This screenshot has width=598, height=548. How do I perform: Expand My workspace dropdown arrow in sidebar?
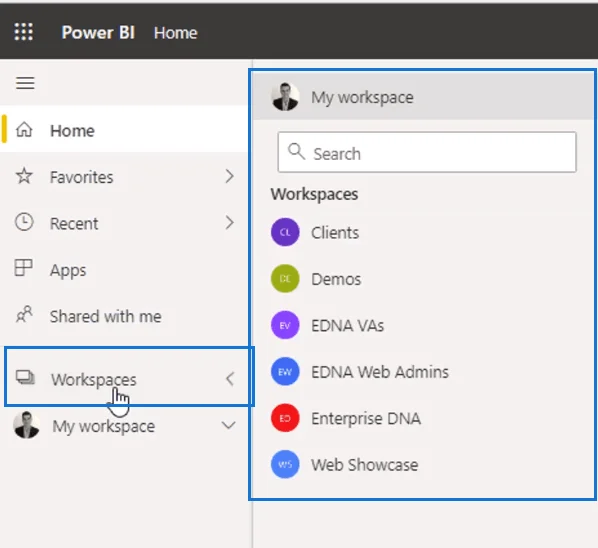(x=228, y=425)
